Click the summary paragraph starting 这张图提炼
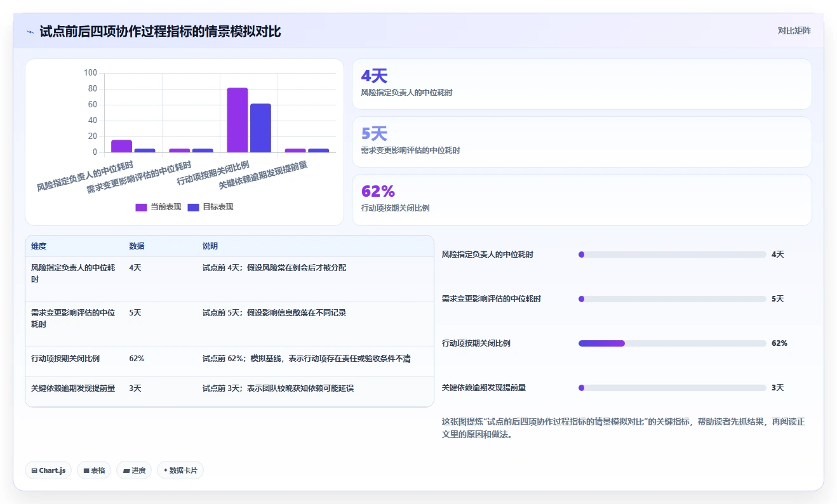Screen dimensions: 837x504 tap(623, 428)
